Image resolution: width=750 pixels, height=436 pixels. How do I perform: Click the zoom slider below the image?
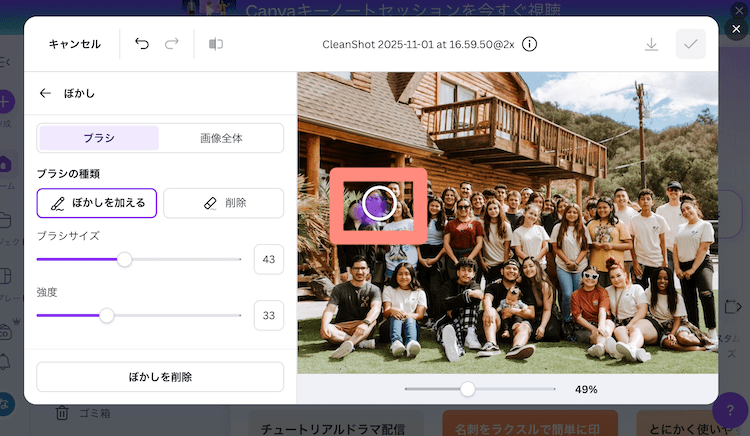pyautogui.click(x=467, y=388)
